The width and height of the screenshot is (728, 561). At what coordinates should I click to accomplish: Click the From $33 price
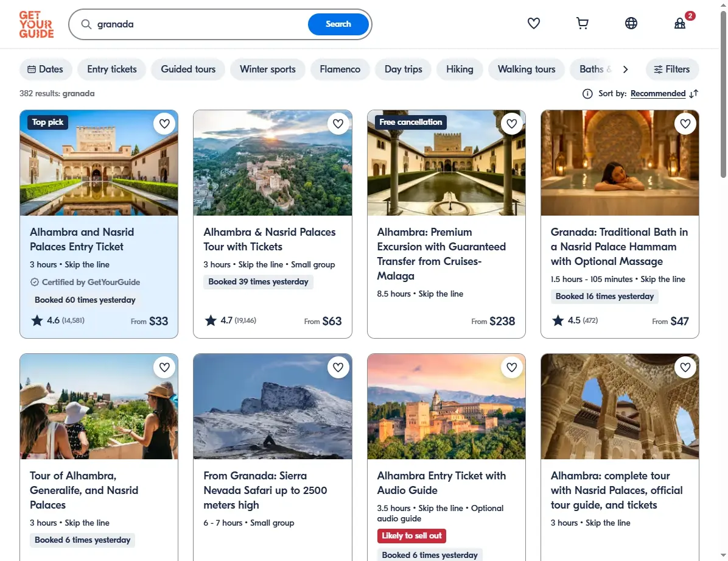click(x=150, y=321)
